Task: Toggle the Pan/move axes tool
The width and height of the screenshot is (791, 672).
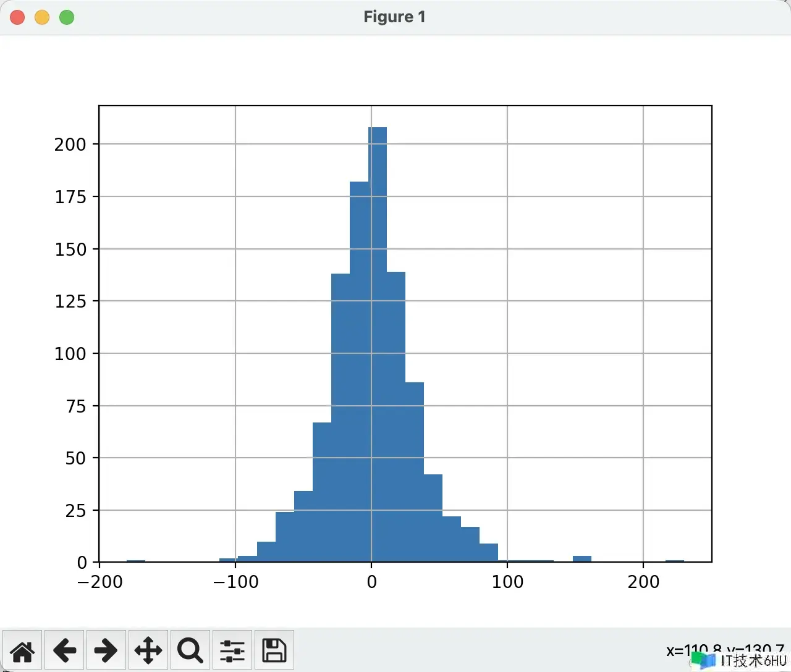Action: 148,650
